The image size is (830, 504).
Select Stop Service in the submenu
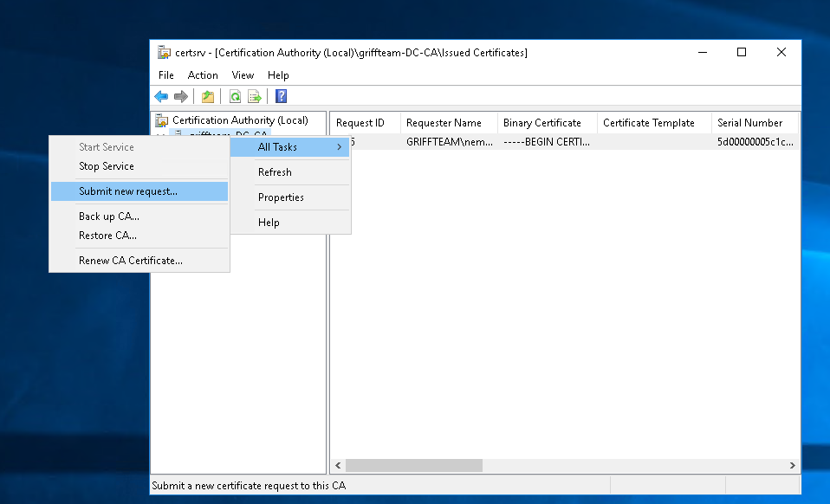(x=107, y=166)
